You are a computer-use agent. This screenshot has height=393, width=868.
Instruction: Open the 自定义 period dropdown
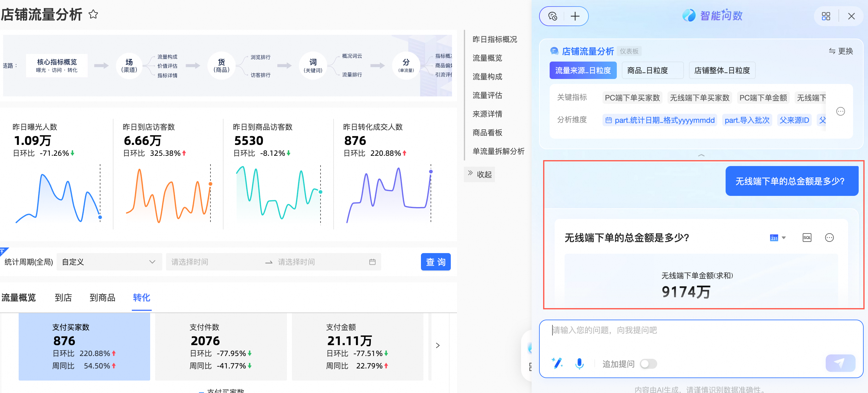109,262
